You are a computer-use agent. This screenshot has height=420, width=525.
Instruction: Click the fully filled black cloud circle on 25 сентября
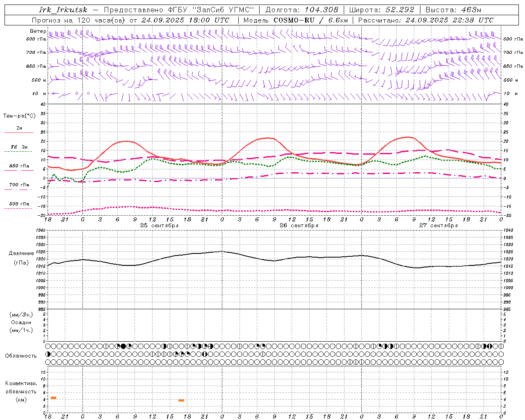pyautogui.click(x=123, y=346)
